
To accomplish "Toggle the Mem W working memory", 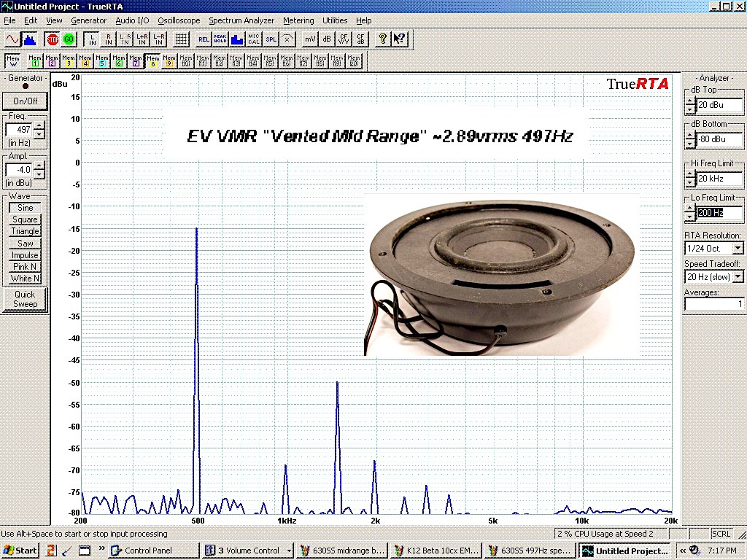I will coord(13,61).
